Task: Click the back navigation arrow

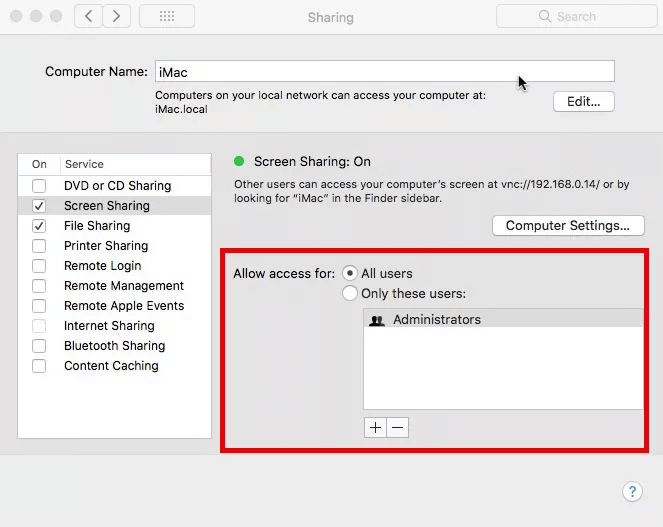Action: click(x=88, y=16)
